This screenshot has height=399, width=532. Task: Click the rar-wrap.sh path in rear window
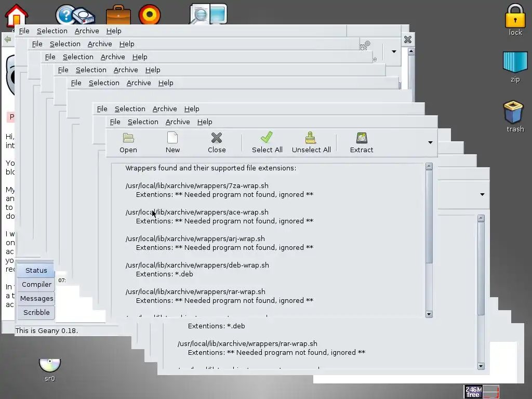pos(247,343)
